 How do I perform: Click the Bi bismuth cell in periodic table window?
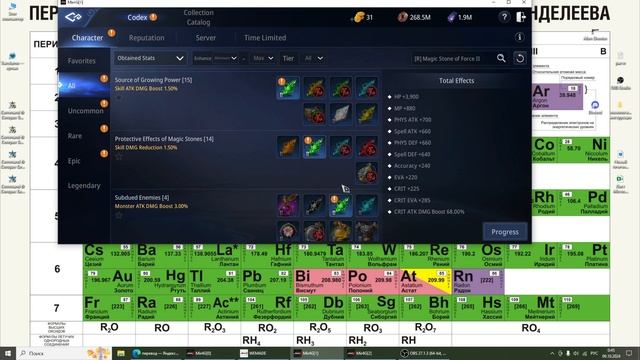click(x=320, y=281)
